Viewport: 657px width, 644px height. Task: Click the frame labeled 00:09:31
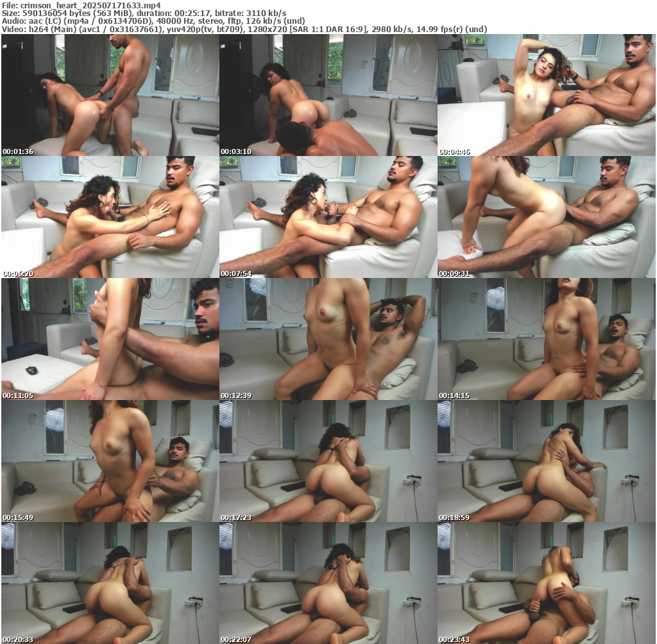pyautogui.click(x=546, y=217)
